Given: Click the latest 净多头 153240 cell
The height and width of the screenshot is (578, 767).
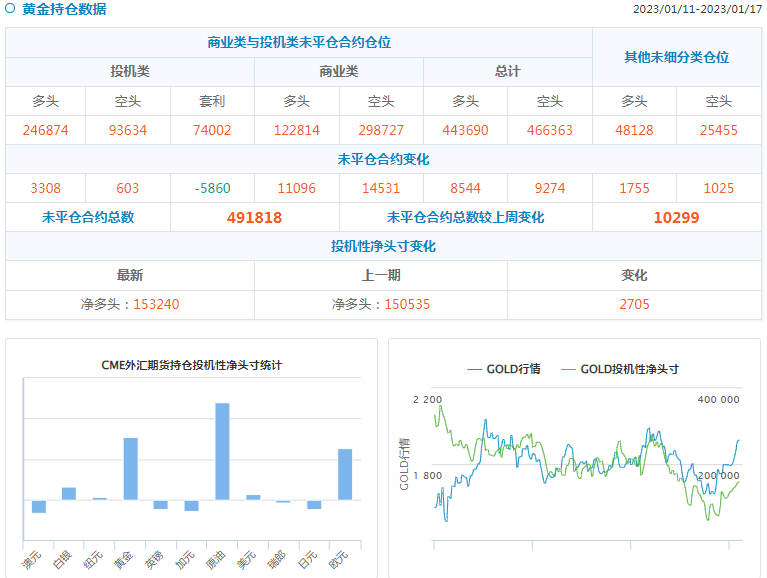Looking at the screenshot, I should pyautogui.click(x=130, y=304).
